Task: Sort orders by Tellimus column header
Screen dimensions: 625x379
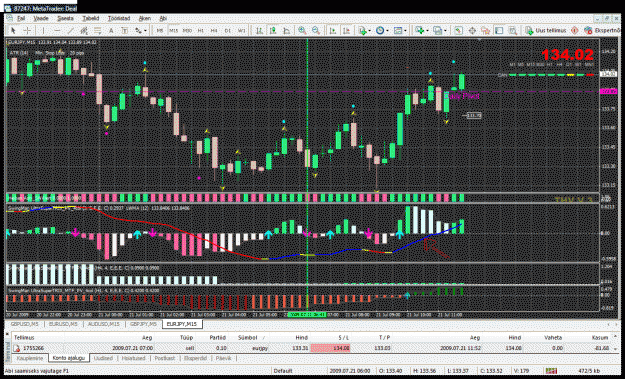Action: [x=24, y=337]
